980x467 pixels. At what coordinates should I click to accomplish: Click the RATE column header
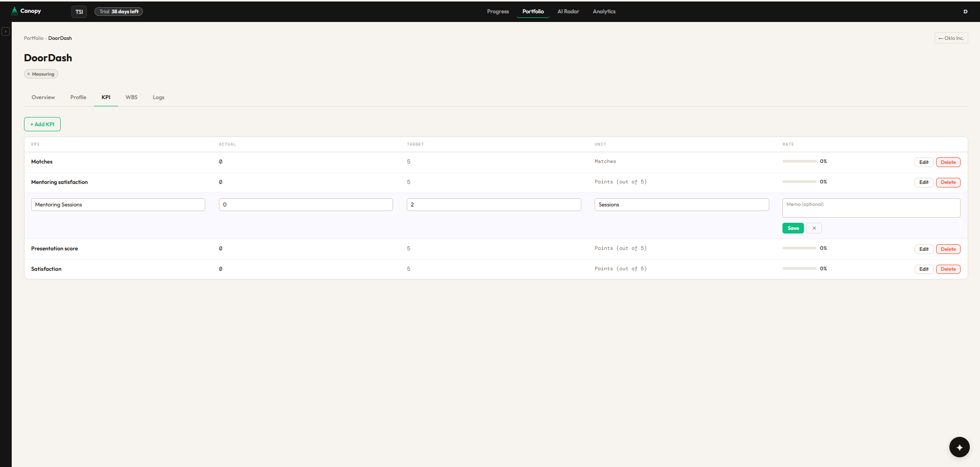(788, 145)
